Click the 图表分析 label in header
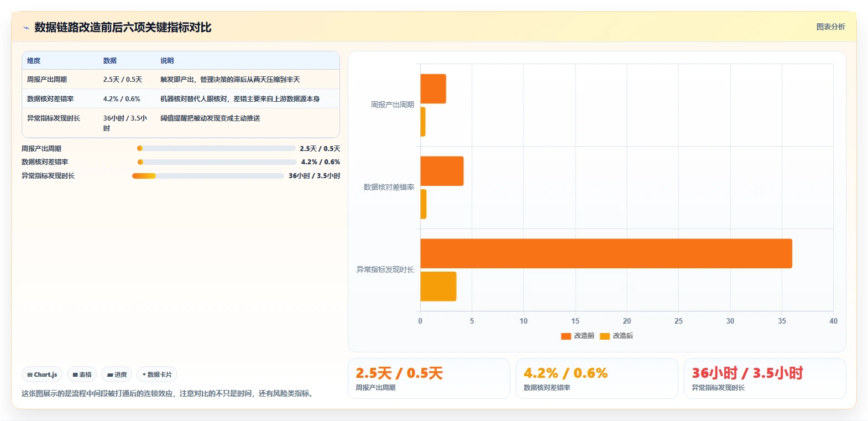868x421 pixels. click(x=830, y=27)
